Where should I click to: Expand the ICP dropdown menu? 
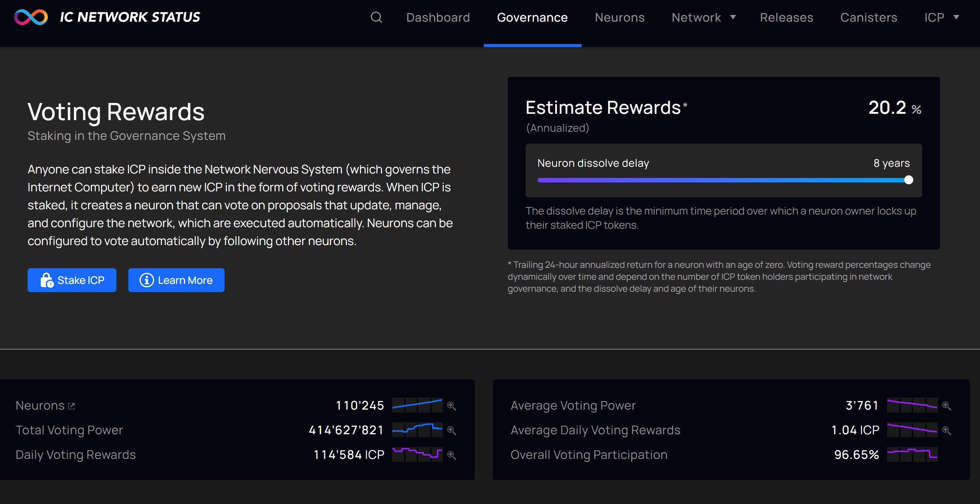click(x=942, y=17)
